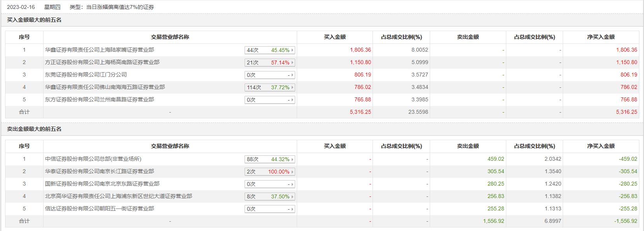Open 北京高华证券上海浦东新区世纪大道营业部 link
Viewport: 644px width, 231px height.
point(119,196)
